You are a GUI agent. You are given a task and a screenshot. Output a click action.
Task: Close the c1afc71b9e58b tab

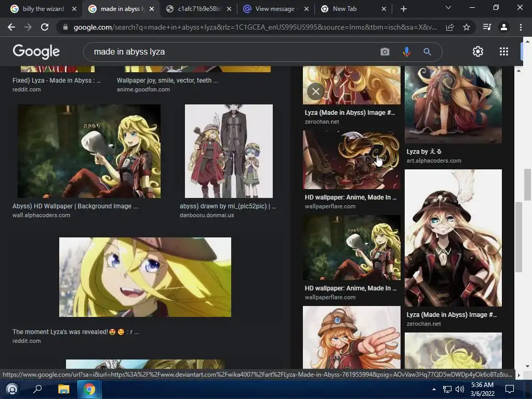tap(229, 9)
